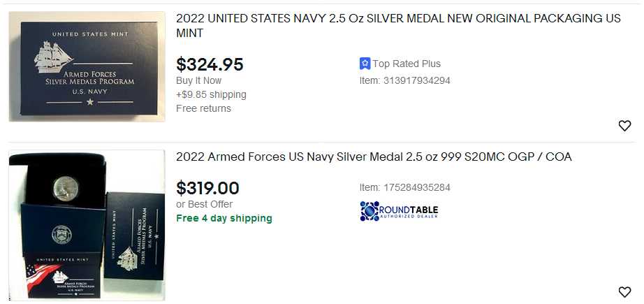Screen dimensions: 644x304
Task: Click the +$9.85 shipping text
Action: (x=211, y=94)
